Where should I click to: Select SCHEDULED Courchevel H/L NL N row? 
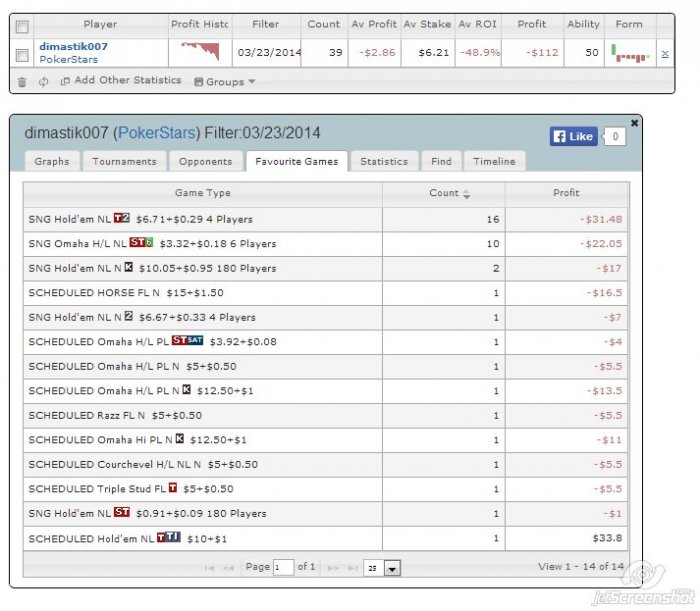326,465
